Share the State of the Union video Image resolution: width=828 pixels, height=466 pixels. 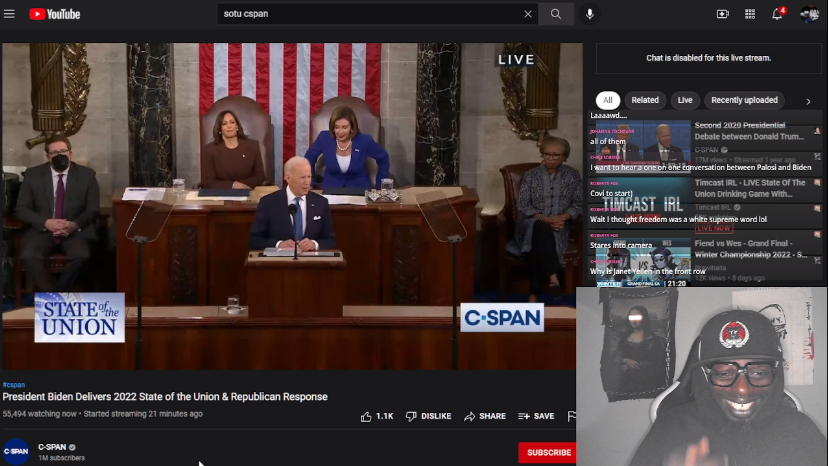pos(485,416)
